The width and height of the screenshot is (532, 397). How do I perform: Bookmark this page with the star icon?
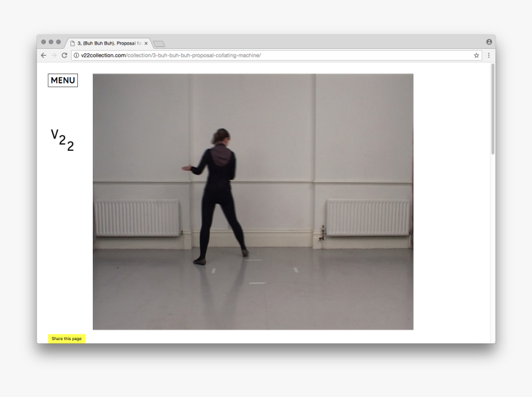pyautogui.click(x=476, y=56)
